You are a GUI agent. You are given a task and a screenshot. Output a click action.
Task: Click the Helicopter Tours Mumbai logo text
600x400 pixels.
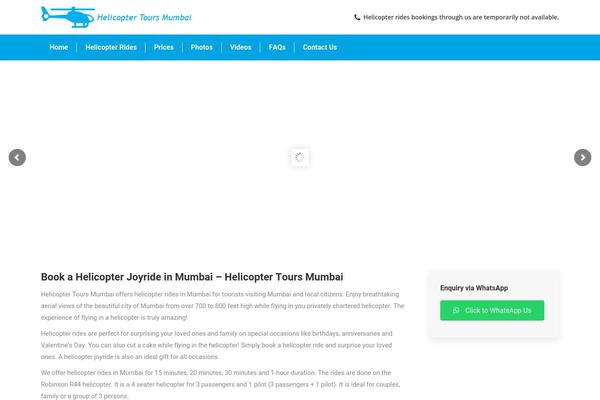coord(144,18)
